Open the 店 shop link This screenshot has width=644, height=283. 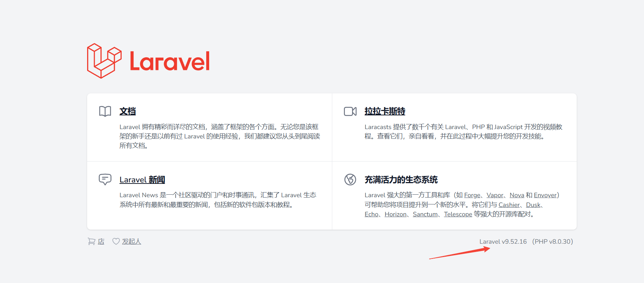[101, 242]
